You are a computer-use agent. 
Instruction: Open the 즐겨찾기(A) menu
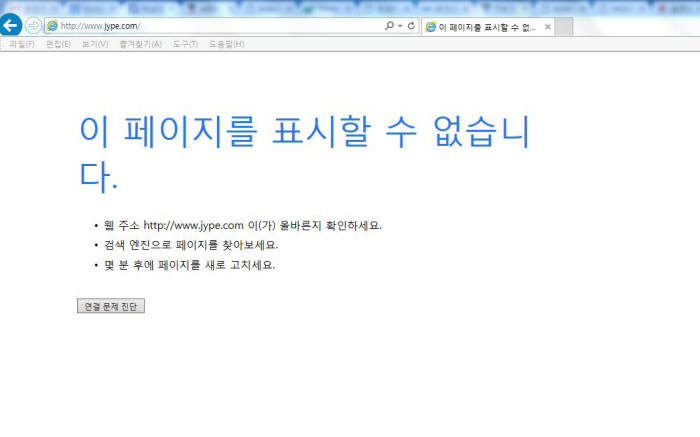tap(141, 44)
